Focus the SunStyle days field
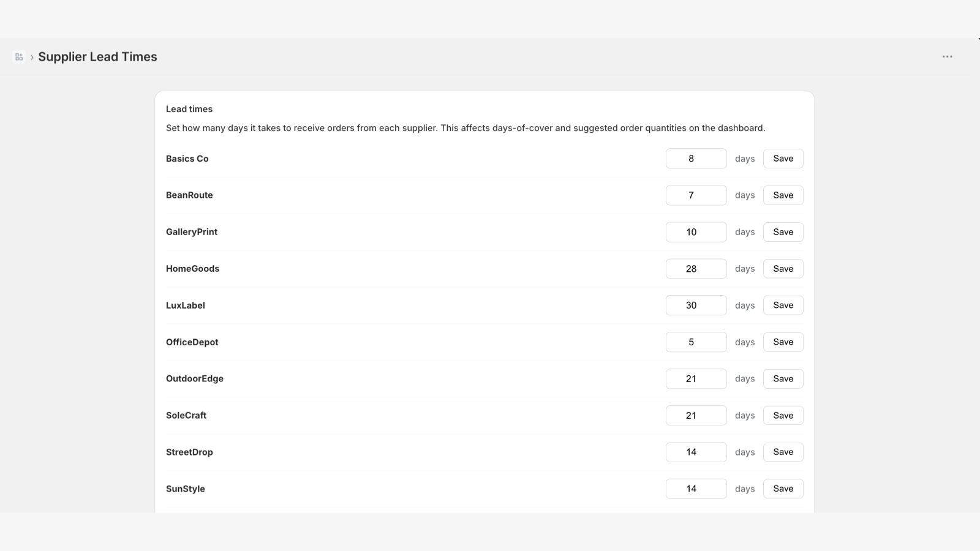 696,489
